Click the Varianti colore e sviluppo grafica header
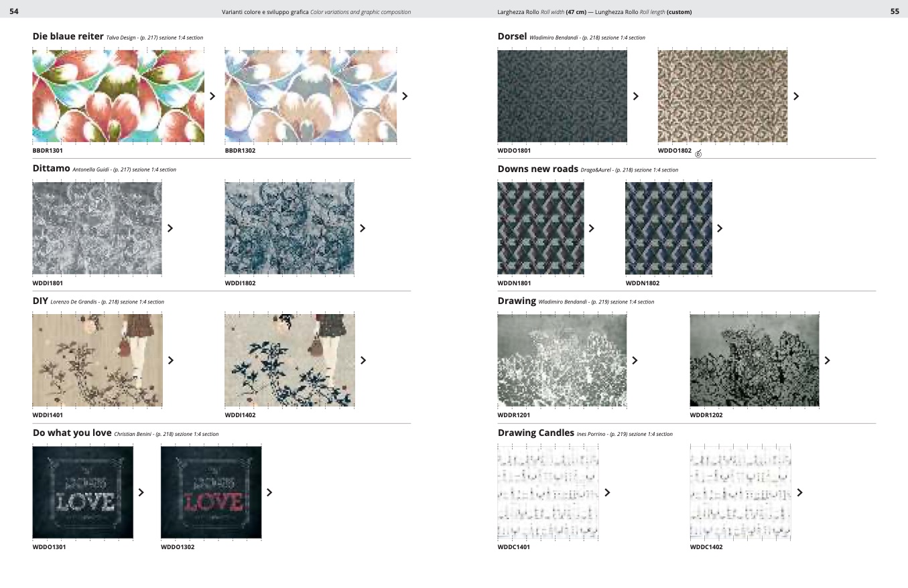908x588 pixels. click(265, 12)
